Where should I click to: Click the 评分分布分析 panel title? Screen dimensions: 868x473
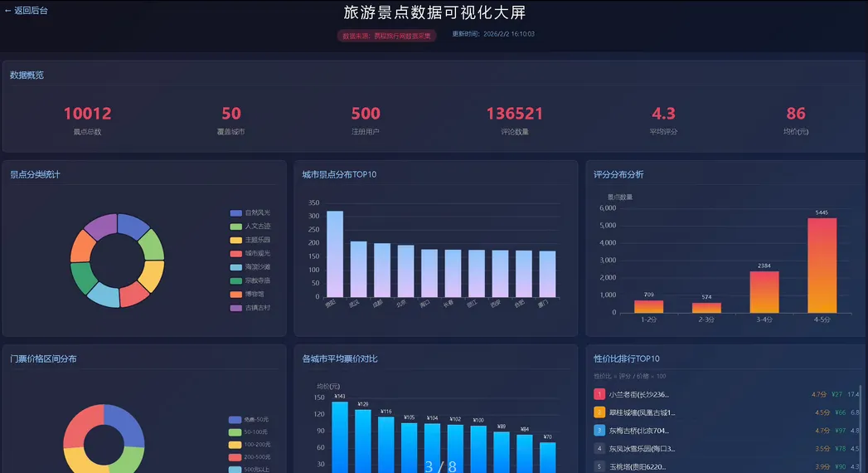618,174
